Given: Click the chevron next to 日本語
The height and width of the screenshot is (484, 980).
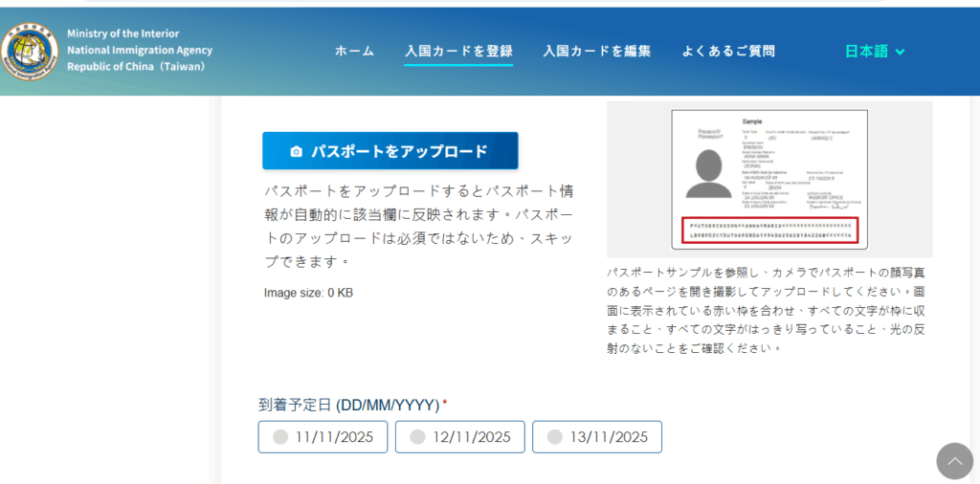Looking at the screenshot, I should coord(900,52).
